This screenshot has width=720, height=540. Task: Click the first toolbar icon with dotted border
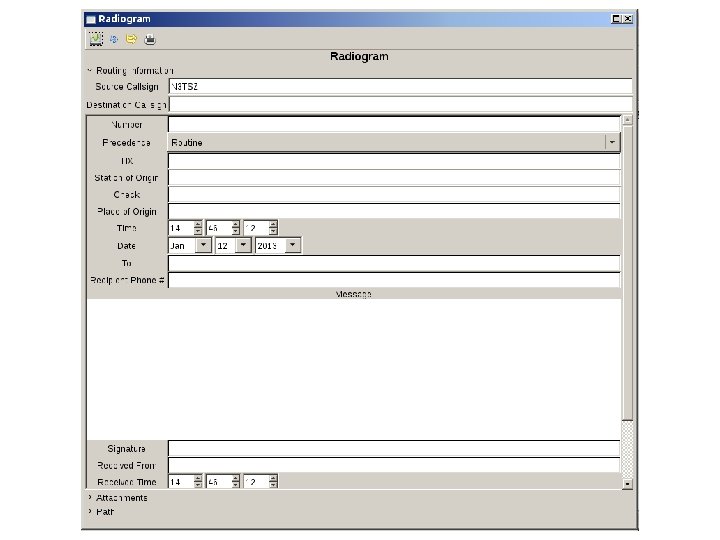(96, 39)
